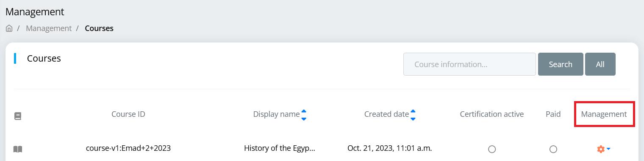Click the closed book icon in table header

[17, 116]
